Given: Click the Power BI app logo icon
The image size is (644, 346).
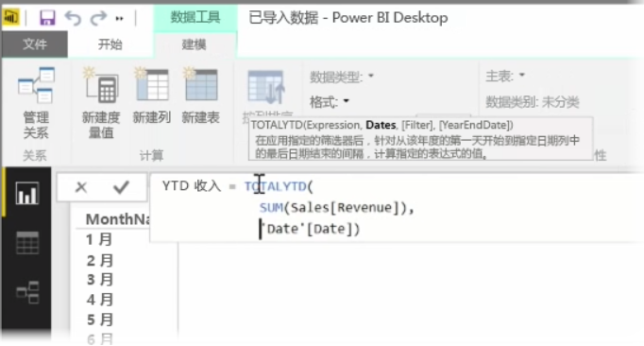Looking at the screenshot, I should point(10,17).
